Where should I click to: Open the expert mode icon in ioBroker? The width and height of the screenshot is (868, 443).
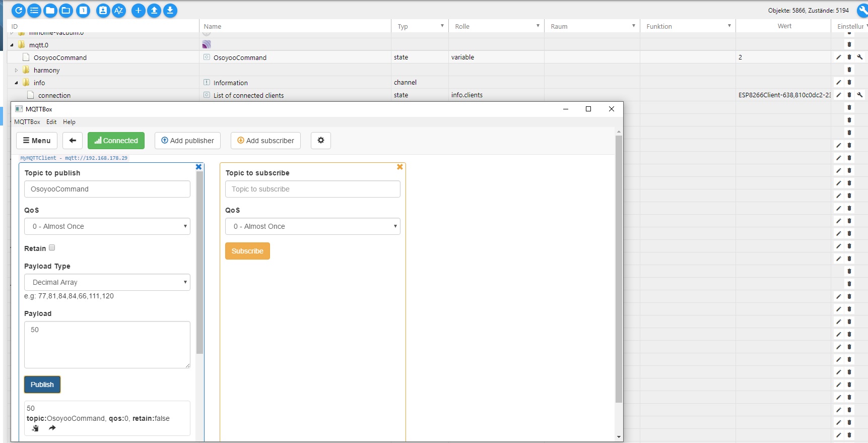pos(103,10)
